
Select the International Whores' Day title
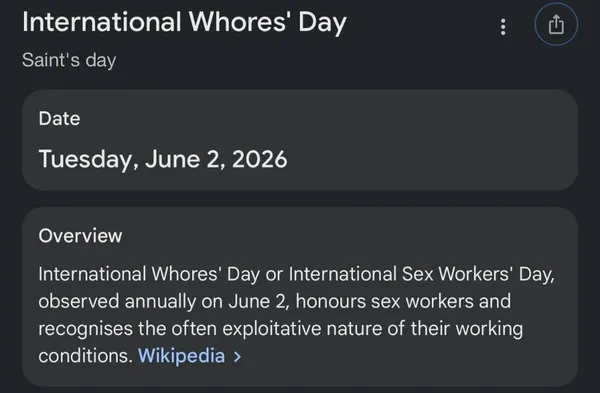184,23
